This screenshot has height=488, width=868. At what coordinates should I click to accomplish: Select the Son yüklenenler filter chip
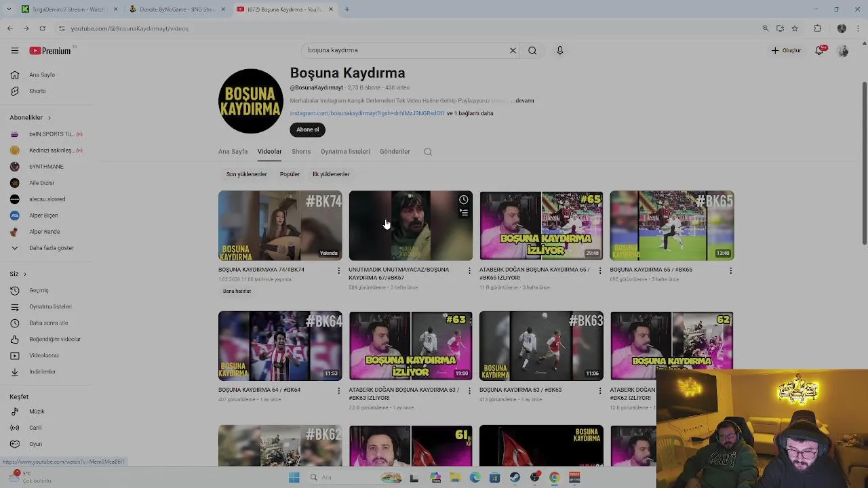pos(246,174)
